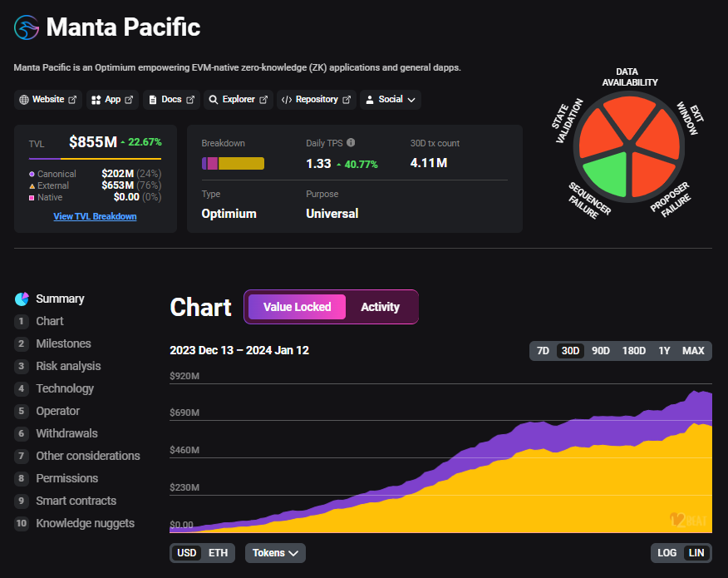
Task: Click the globe icon on Website button
Action: tap(23, 100)
